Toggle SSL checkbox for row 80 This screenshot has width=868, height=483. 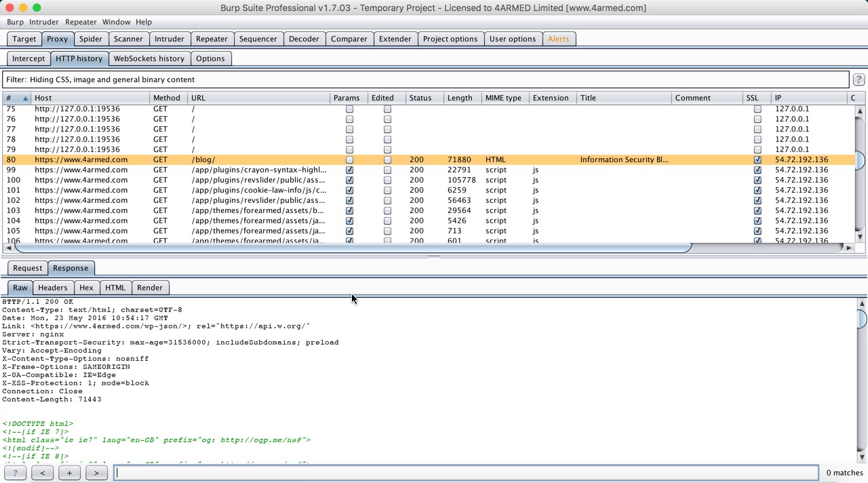click(757, 159)
